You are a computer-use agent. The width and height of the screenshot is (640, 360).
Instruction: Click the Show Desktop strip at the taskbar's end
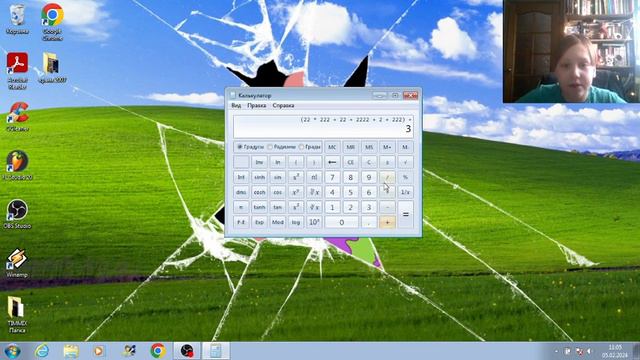(x=636, y=351)
